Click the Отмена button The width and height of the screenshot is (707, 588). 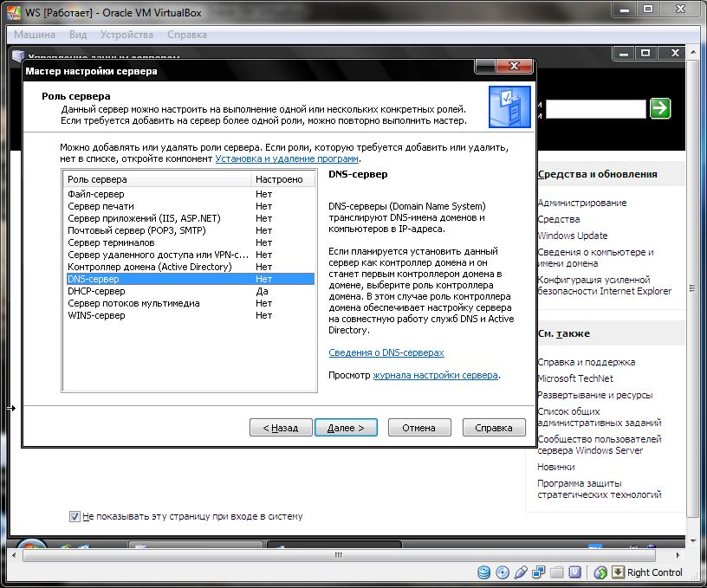click(x=418, y=428)
